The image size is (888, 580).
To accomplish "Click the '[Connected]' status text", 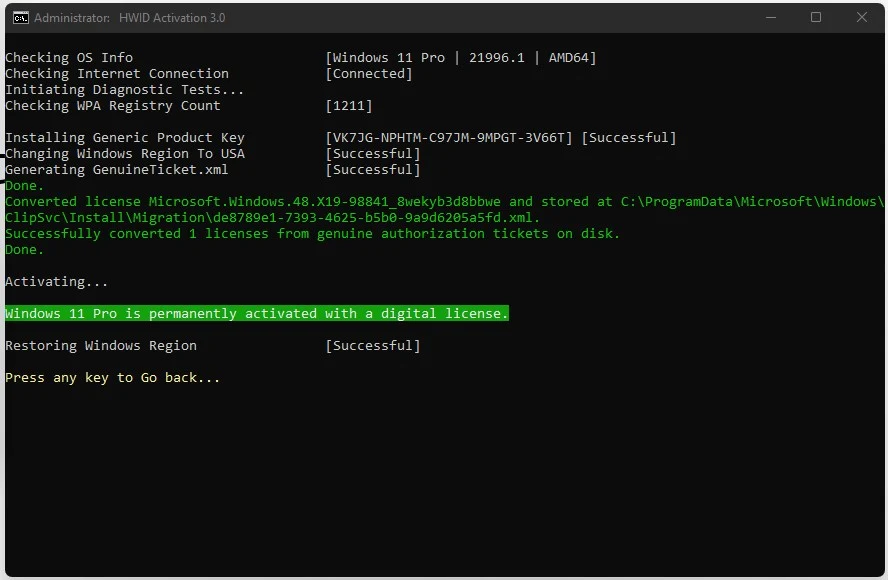I will pos(369,74).
